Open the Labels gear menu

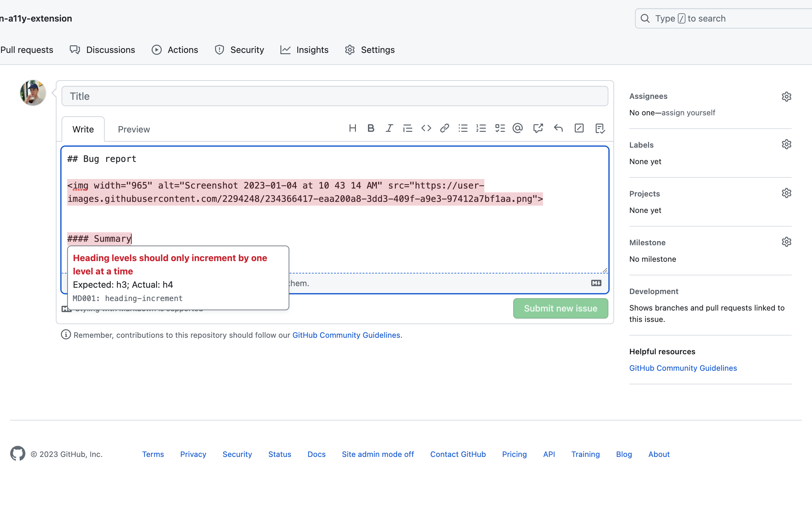(786, 144)
